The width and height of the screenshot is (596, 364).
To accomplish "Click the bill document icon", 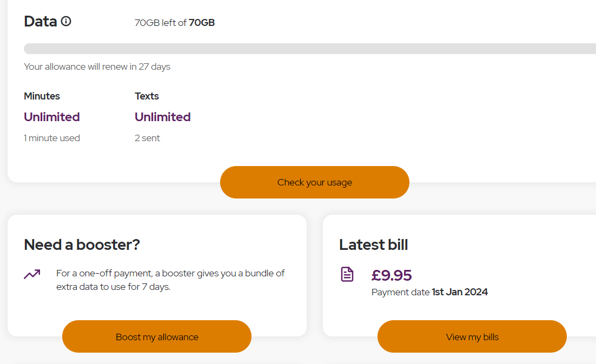I will (347, 274).
